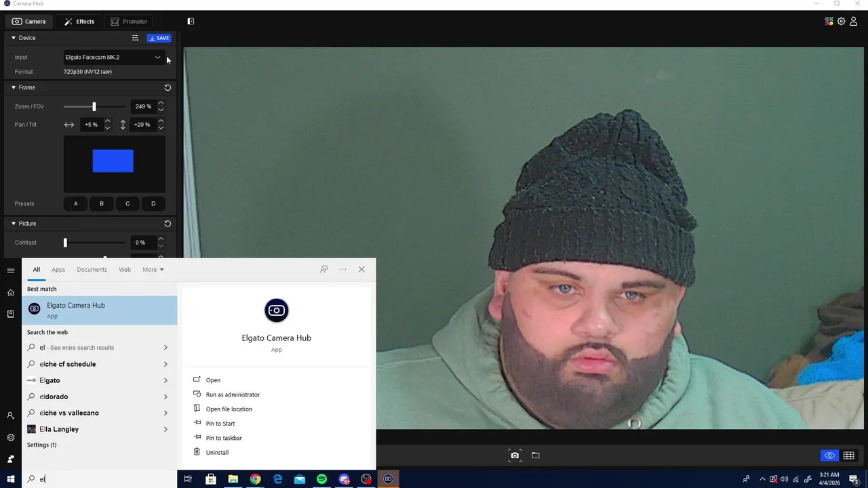Screen dimensions: 868x488
Task: Open the Prompter tab
Action: pyautogui.click(x=129, y=22)
